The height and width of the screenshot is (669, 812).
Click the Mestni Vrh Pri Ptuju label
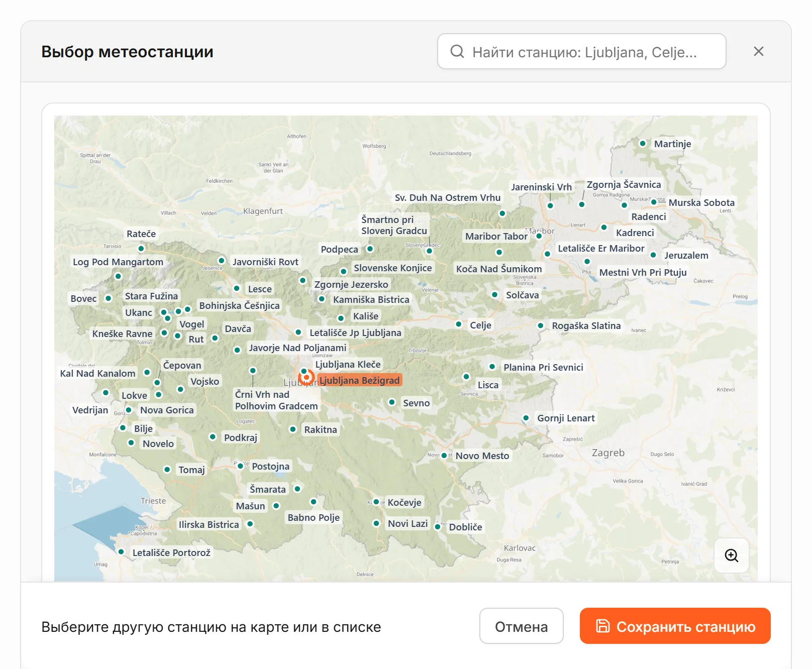643,272
